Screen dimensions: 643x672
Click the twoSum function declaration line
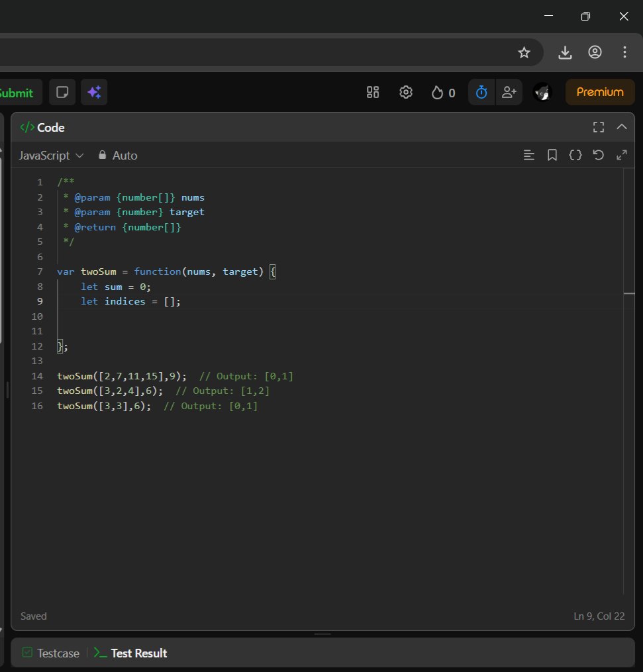pos(166,271)
